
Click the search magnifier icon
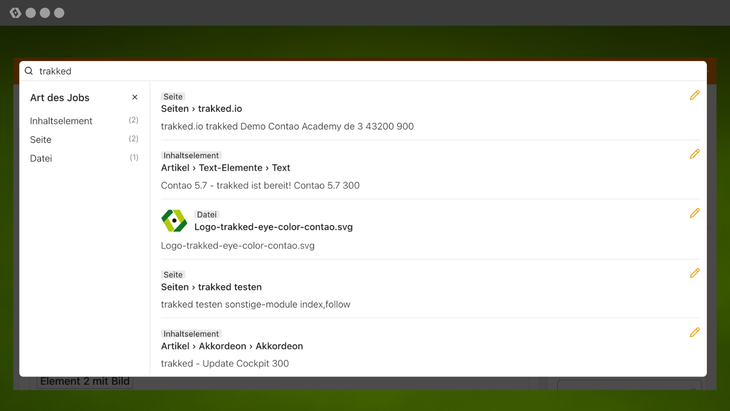click(29, 71)
